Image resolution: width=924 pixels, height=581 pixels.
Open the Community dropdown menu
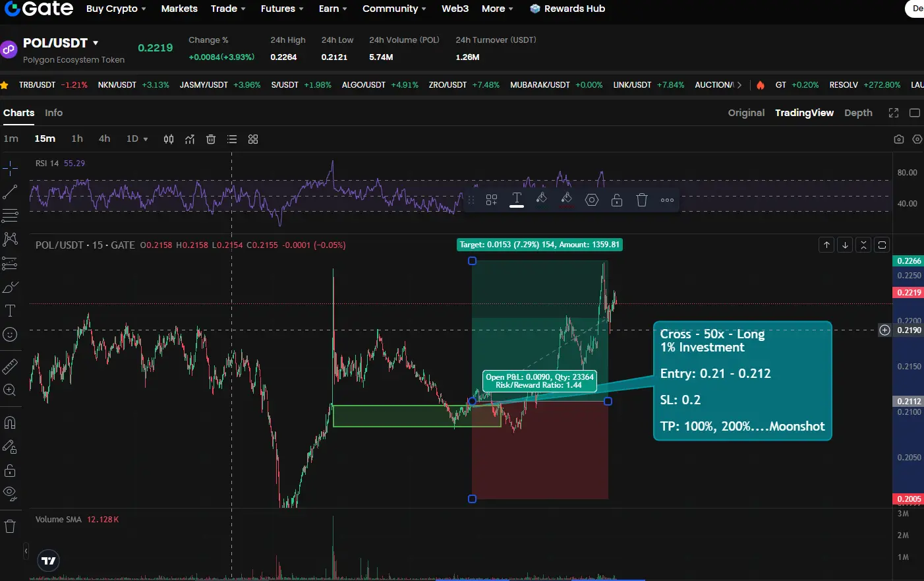394,9
